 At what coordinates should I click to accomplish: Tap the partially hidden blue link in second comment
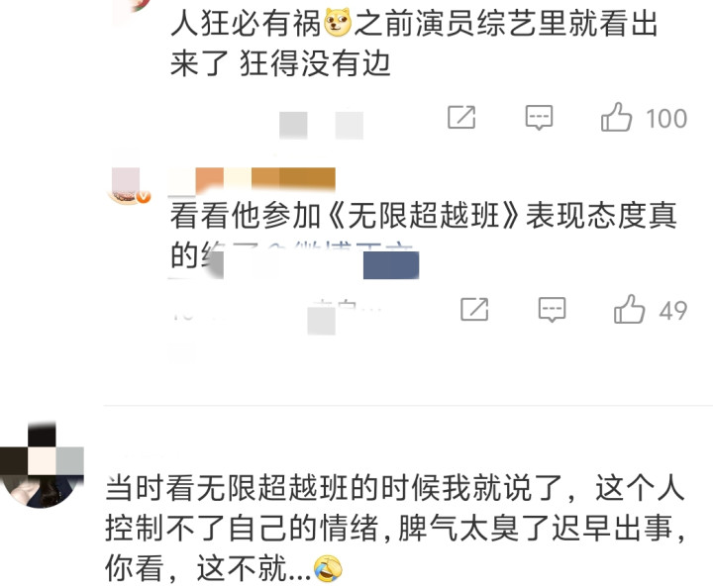342,255
